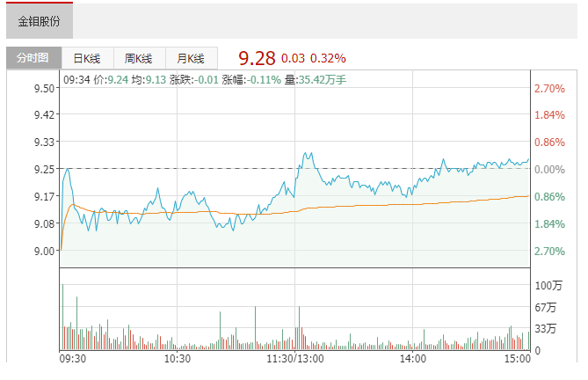Click the 100万 volume axis label
Image resolution: width=588 pixels, height=380 pixels.
(547, 286)
